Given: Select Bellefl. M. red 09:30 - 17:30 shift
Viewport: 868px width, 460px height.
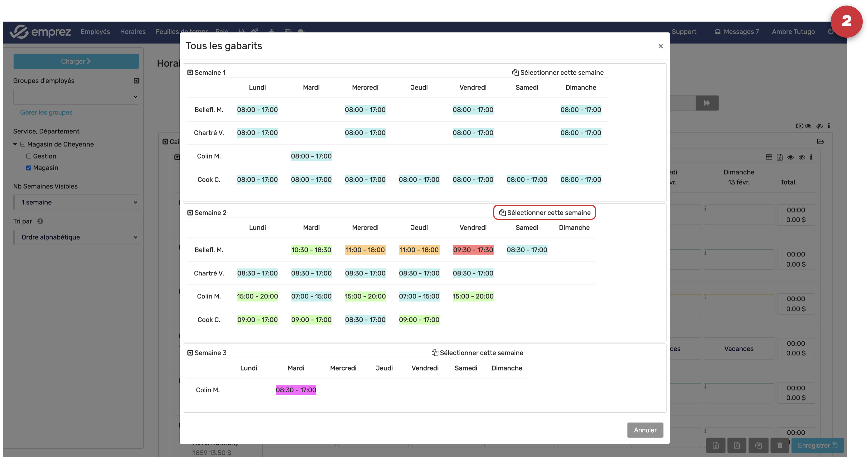Looking at the screenshot, I should (473, 250).
